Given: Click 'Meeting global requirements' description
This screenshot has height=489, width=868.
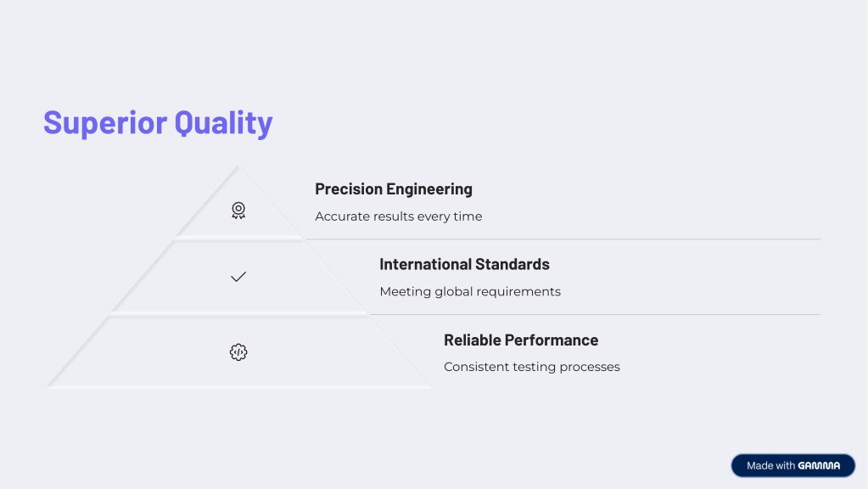Looking at the screenshot, I should (470, 292).
